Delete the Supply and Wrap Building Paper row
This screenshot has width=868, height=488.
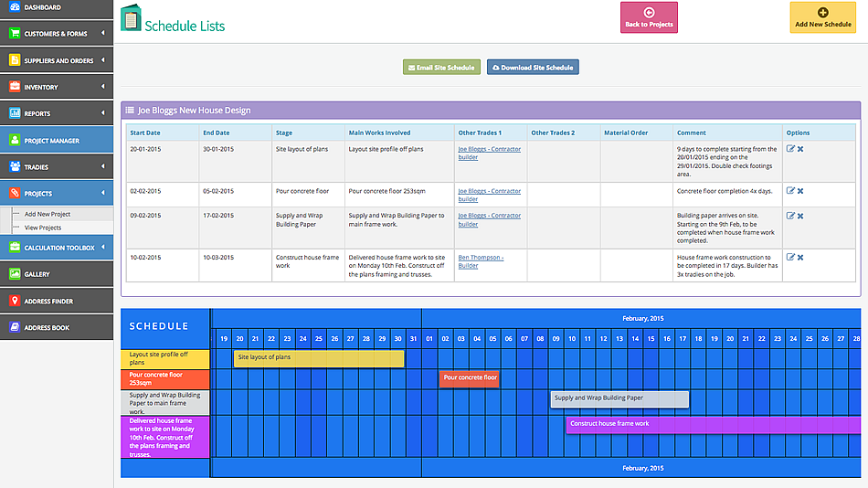point(800,216)
